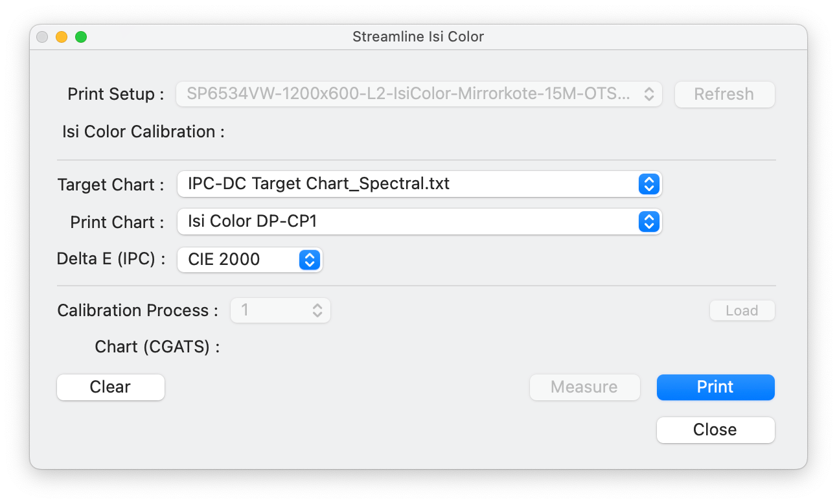The image size is (837, 504).
Task: Open the SP6534VW Print Setup dropdown
Action: 408,94
